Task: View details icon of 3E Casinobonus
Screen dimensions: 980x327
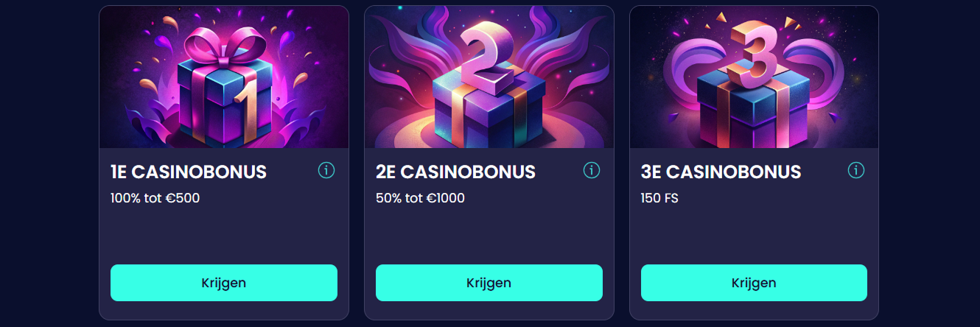Action: pos(856,171)
